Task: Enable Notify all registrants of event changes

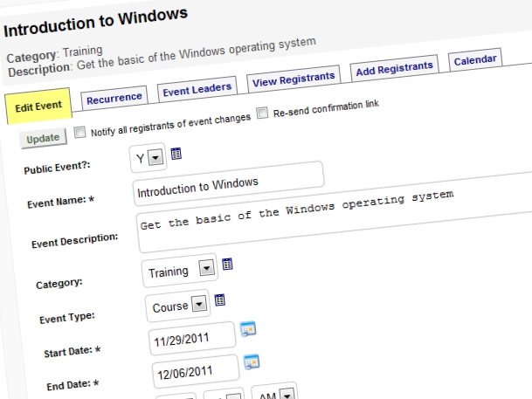Action: 80,132
